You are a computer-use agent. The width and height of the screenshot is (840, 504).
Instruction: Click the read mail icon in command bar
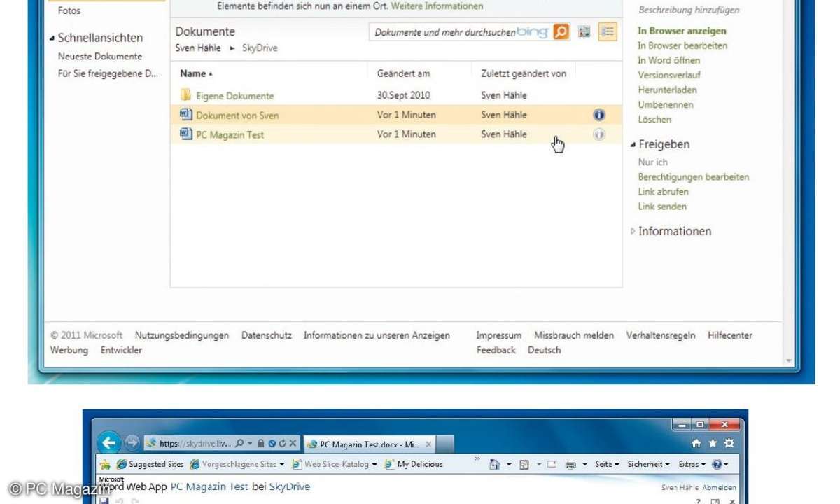click(x=554, y=464)
